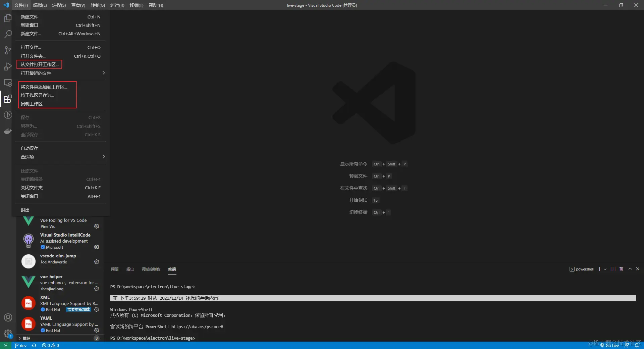This screenshot has height=349, width=644.
Task: Select the powershell terminal label
Action: [x=582, y=269]
